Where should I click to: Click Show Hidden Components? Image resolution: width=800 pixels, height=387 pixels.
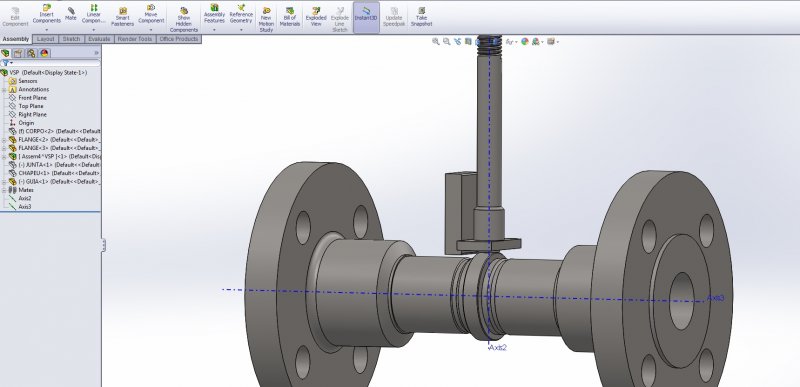click(x=184, y=20)
